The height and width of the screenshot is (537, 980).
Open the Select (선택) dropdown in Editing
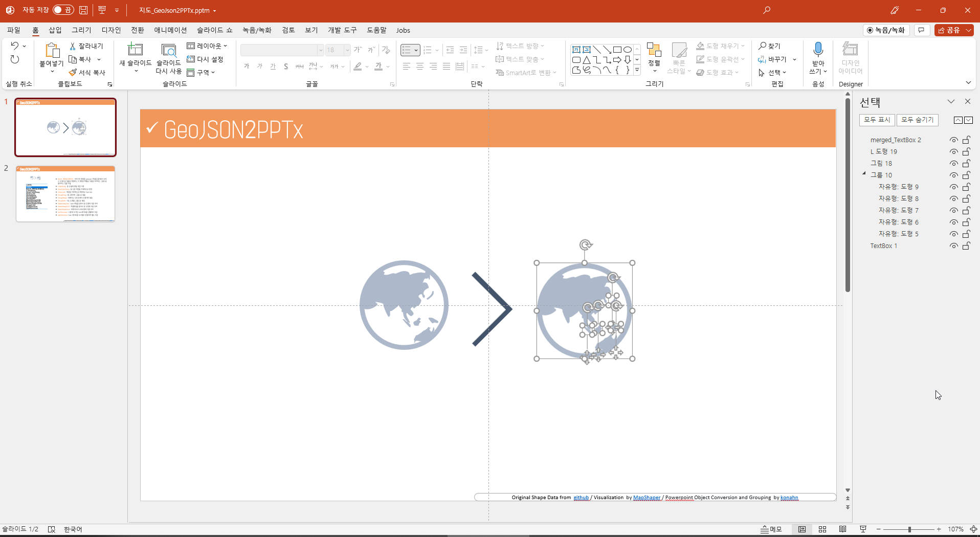(x=772, y=73)
